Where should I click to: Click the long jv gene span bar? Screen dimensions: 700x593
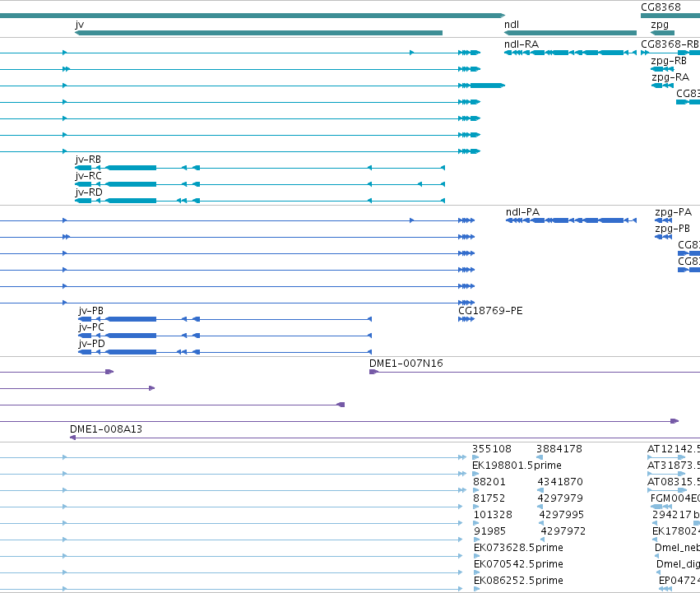point(258,33)
